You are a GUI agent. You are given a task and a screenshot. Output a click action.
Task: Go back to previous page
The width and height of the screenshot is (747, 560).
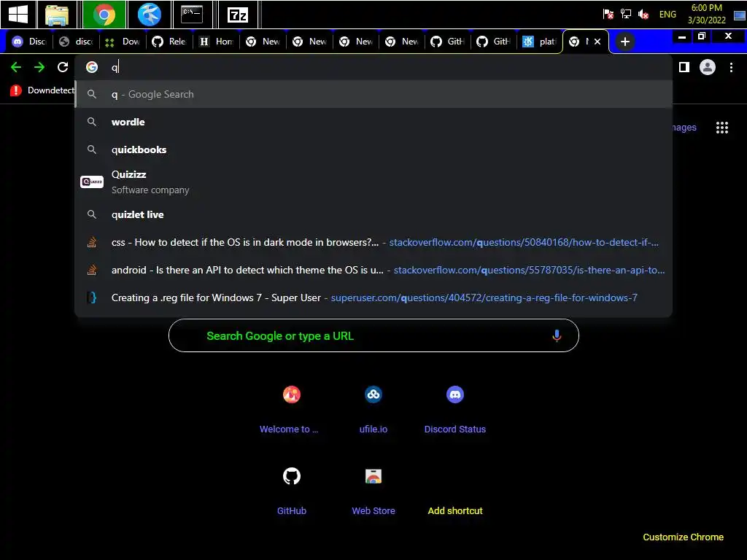16,67
